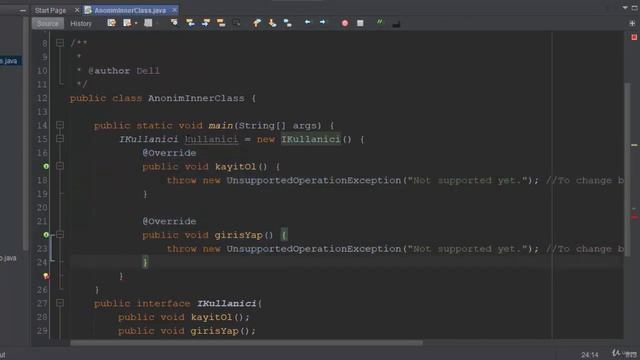Screen dimensions: 640x360
Task: Start Macro Recording red circle icon
Action: click(x=345, y=23)
